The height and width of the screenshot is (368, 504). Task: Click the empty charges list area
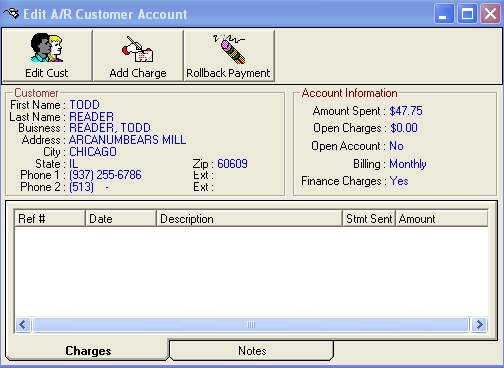pyautogui.click(x=251, y=272)
